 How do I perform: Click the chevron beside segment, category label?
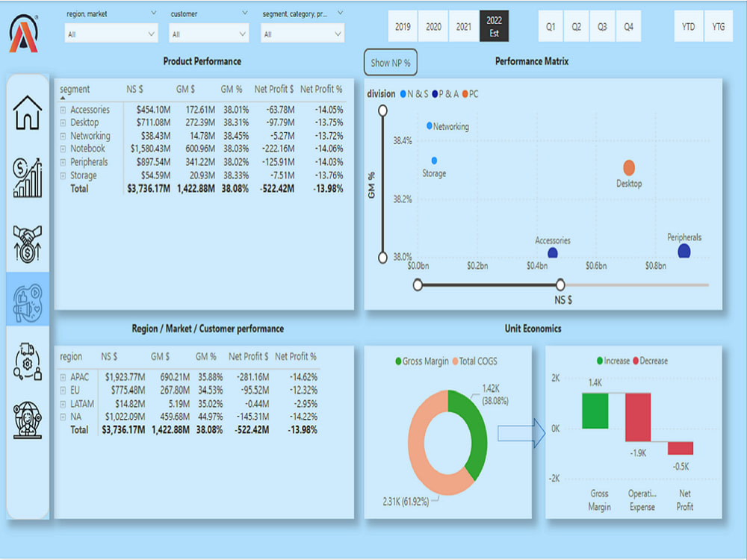coord(340,13)
